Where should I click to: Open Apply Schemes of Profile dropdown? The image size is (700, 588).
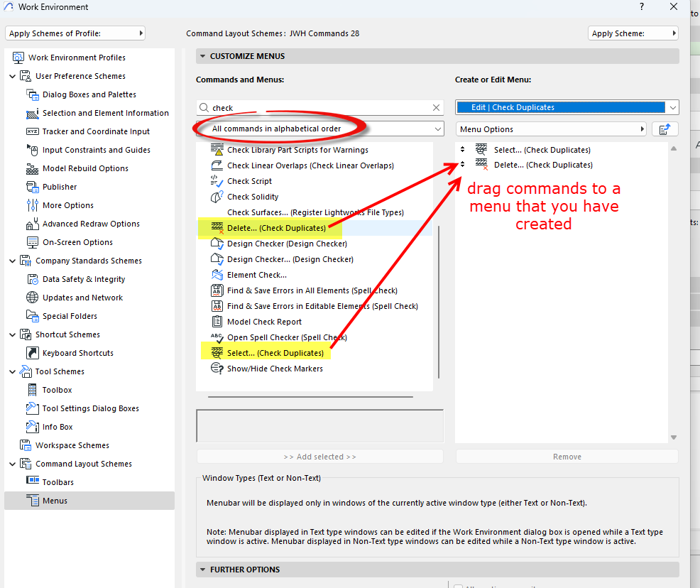75,33
